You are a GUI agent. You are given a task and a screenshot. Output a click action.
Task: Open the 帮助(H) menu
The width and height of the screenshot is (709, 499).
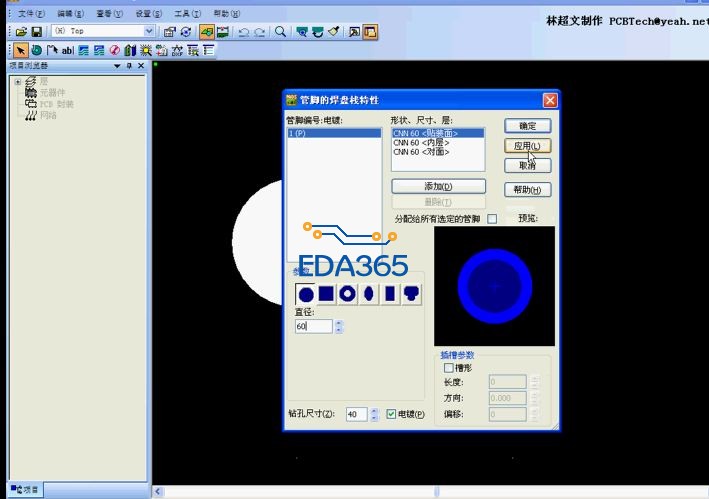coord(227,14)
